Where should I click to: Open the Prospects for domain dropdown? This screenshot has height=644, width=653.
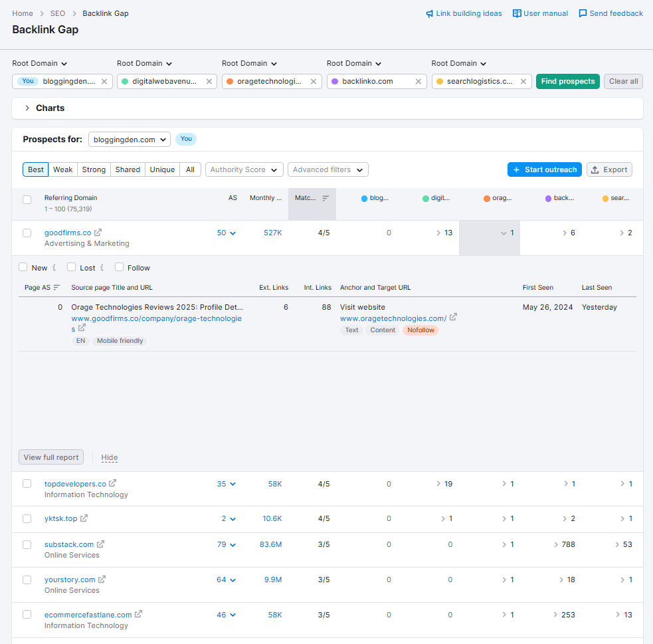(129, 140)
